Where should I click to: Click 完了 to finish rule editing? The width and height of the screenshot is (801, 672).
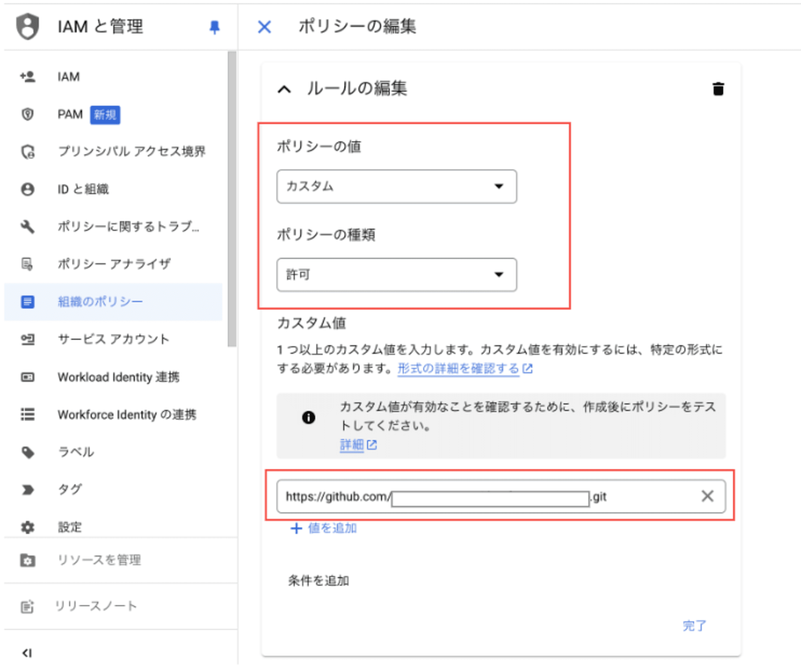[x=694, y=626]
